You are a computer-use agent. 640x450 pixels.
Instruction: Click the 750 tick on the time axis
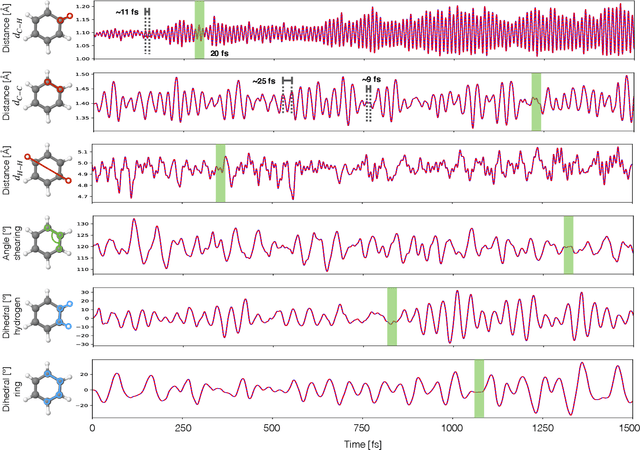(362, 426)
